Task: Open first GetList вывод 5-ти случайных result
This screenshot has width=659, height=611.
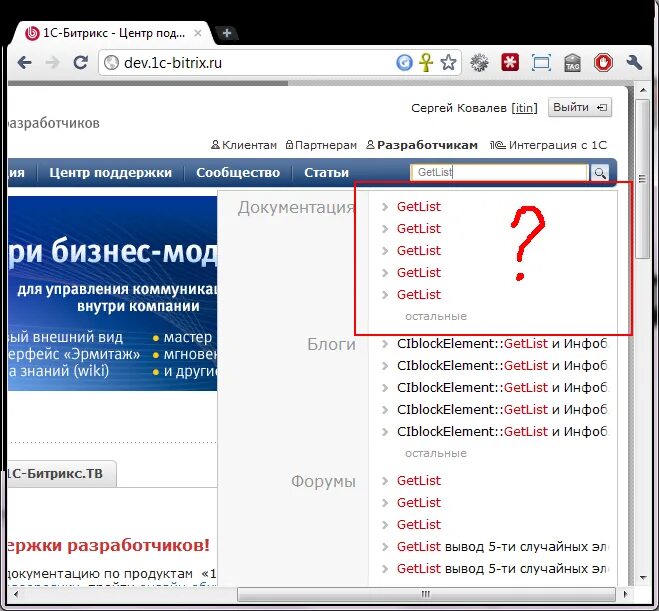Action: click(x=502, y=547)
